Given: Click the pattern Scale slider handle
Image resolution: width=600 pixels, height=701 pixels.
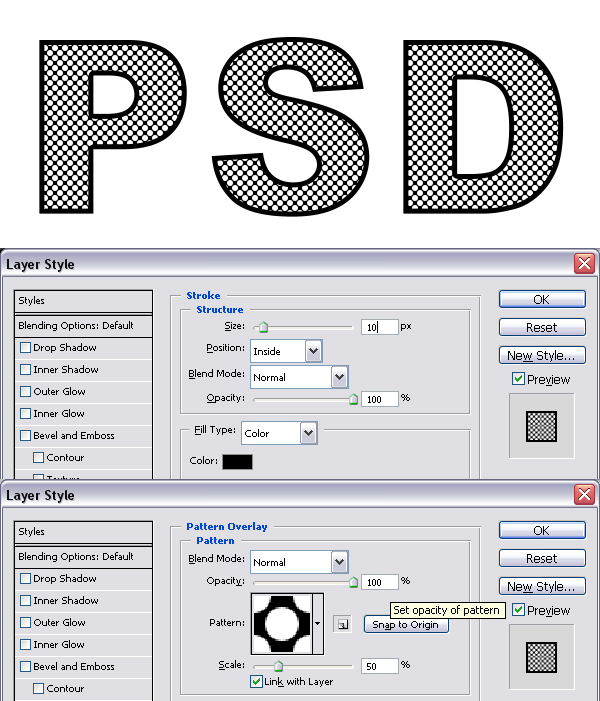Looking at the screenshot, I should pyautogui.click(x=278, y=666).
